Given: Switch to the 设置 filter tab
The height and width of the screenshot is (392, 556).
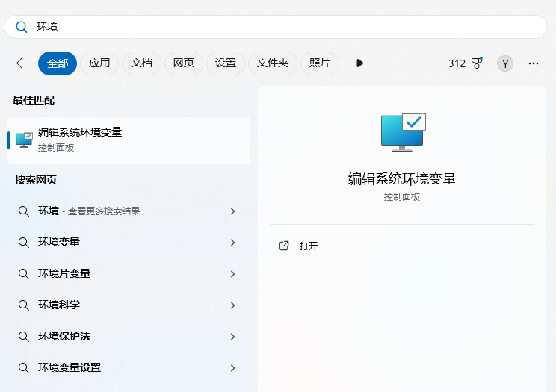Looking at the screenshot, I should tap(226, 63).
